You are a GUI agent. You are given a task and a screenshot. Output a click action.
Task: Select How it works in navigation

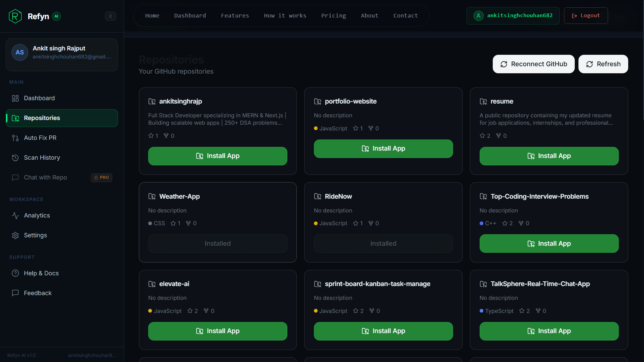[x=285, y=15]
